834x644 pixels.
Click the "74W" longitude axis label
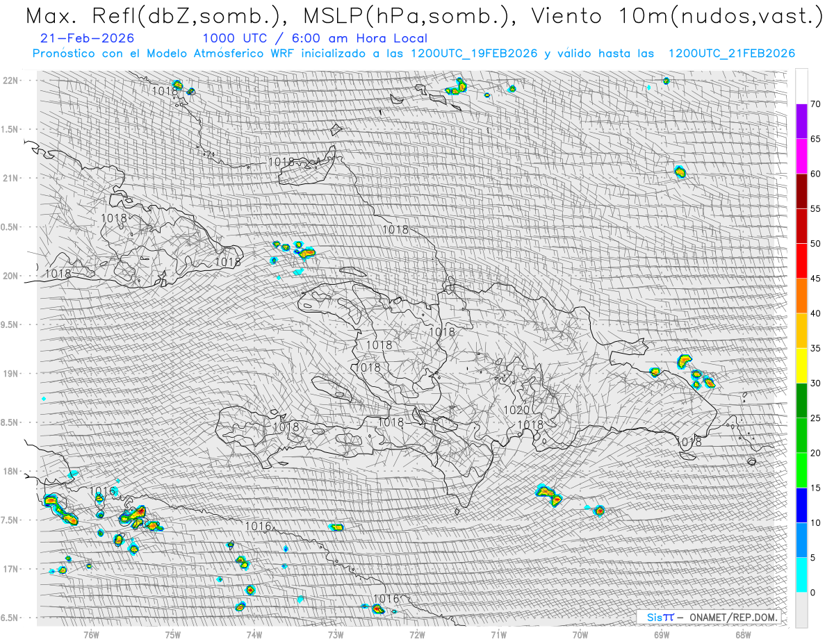(x=254, y=634)
